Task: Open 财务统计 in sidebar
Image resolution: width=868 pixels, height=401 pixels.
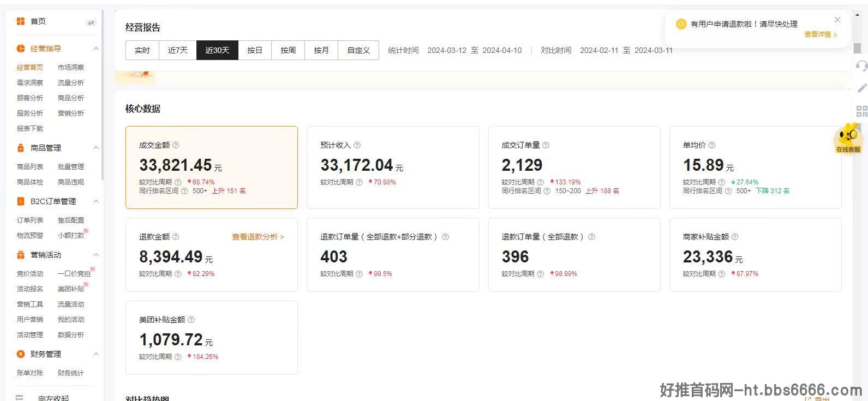Action: [x=71, y=373]
